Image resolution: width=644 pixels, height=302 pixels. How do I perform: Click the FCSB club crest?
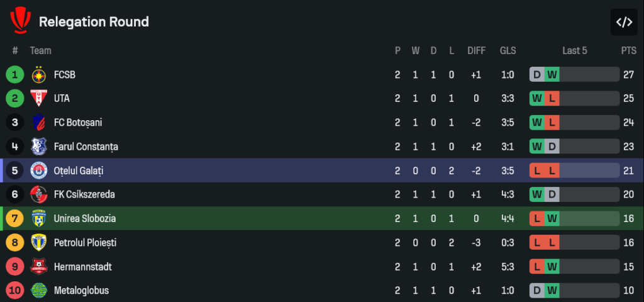coord(39,75)
